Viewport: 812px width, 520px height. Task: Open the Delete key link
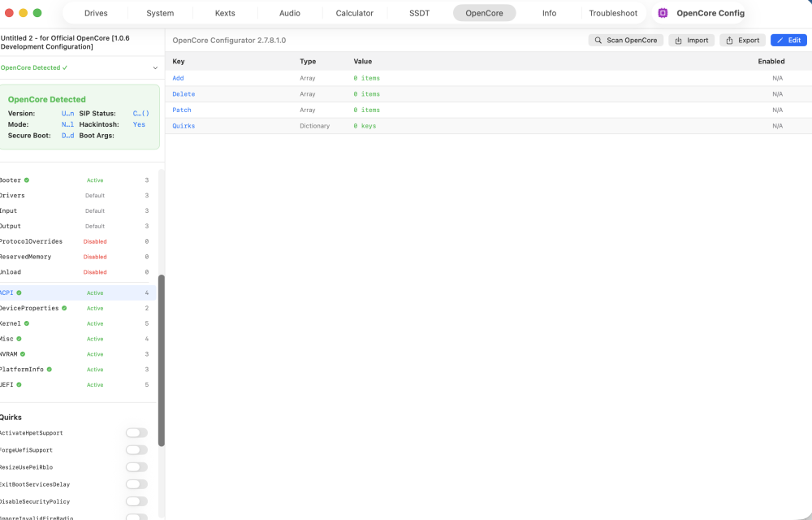point(184,94)
